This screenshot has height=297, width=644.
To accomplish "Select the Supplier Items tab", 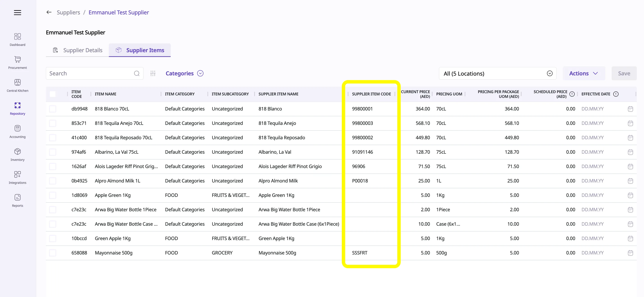I will [140, 50].
